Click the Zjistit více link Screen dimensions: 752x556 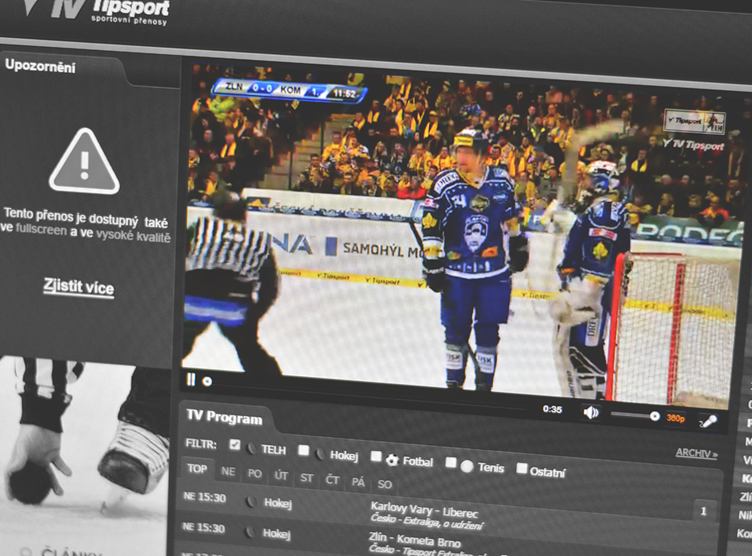click(x=79, y=287)
